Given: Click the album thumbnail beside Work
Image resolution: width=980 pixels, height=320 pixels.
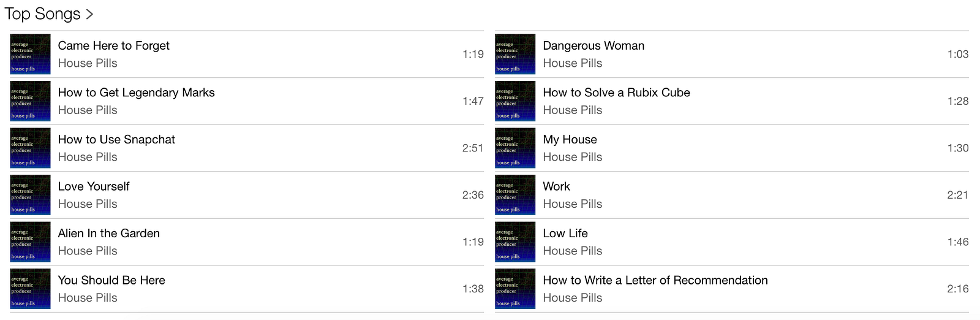Looking at the screenshot, I should pyautogui.click(x=515, y=195).
